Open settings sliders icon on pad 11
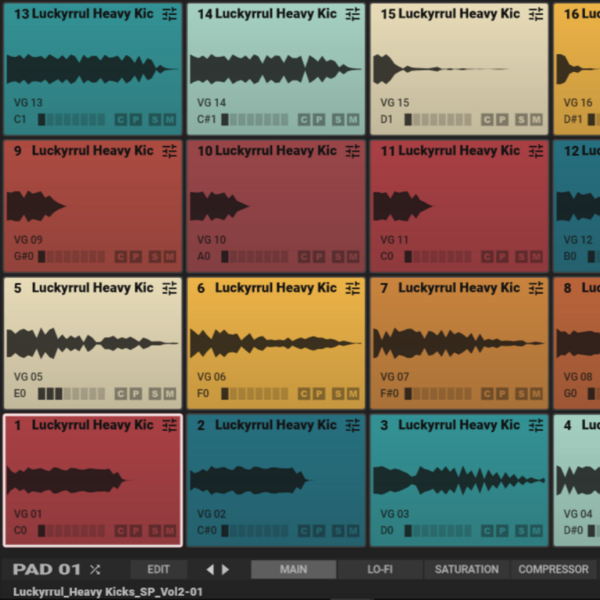This screenshot has height=600, width=600. point(536,151)
